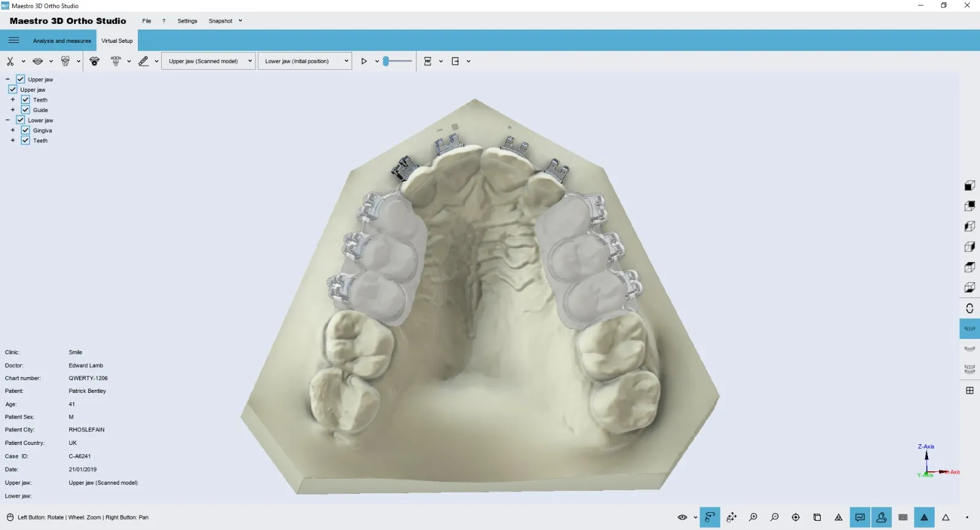Viewport: 980px width, 530px height.
Task: Activate the pan move tool
Action: [x=731, y=518]
